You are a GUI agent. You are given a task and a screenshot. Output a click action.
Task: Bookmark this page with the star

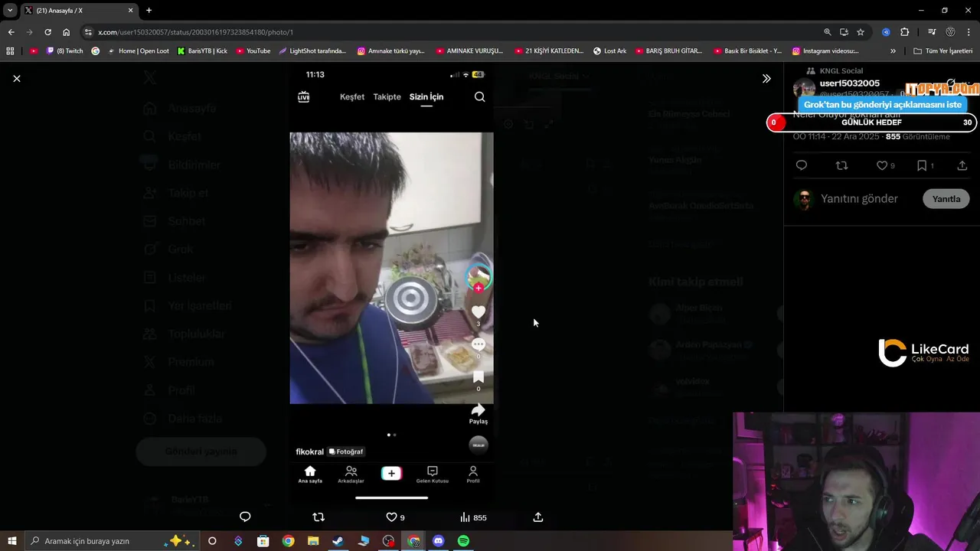[861, 32]
